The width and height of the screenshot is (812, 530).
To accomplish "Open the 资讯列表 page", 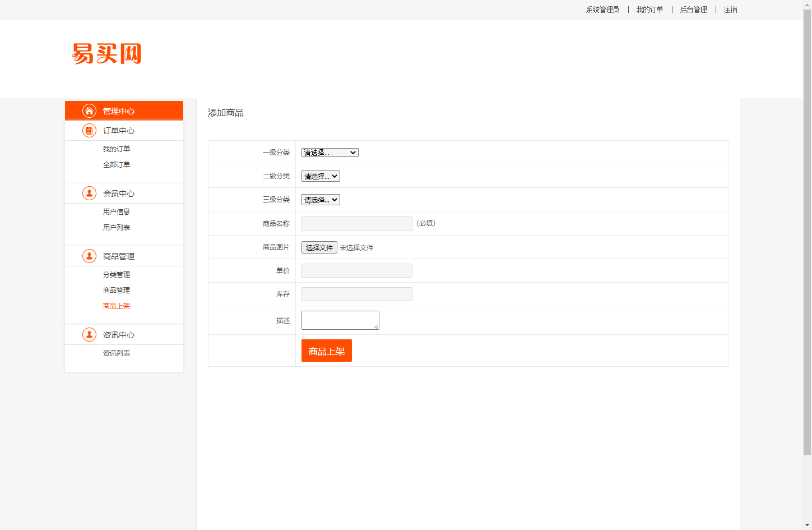I will [x=116, y=353].
